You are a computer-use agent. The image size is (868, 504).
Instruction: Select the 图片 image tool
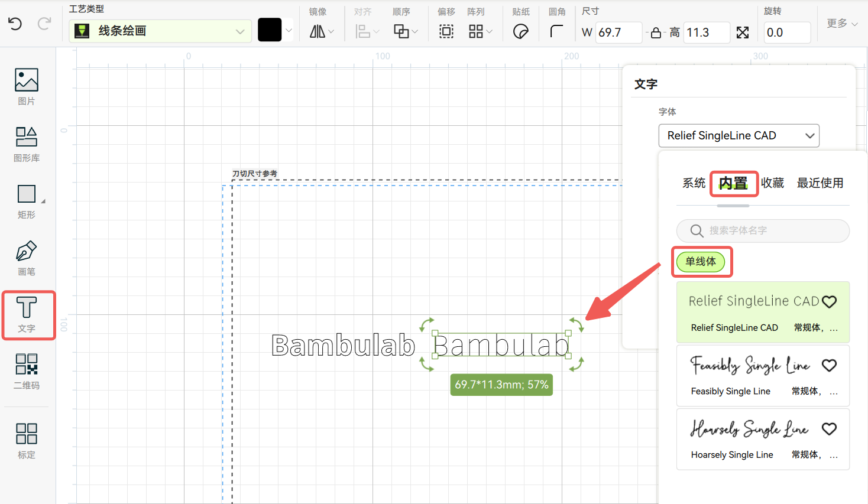pos(27,87)
